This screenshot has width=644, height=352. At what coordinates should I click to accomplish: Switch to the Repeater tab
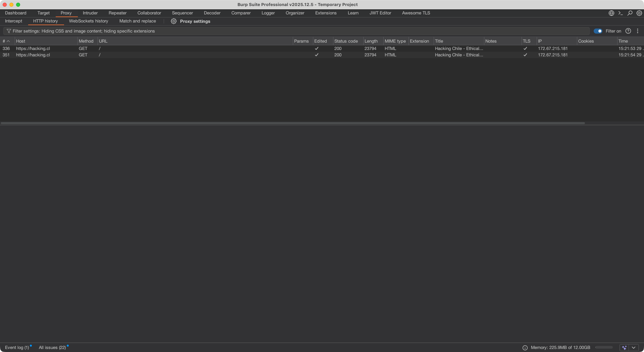pyautogui.click(x=117, y=13)
